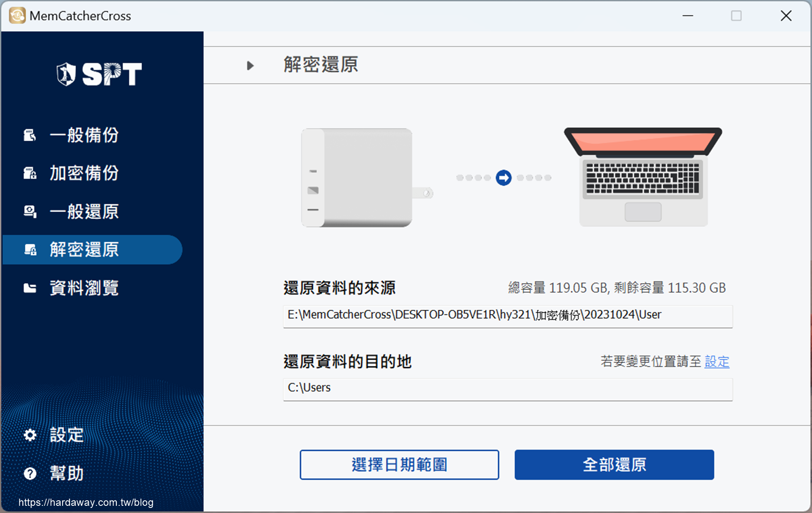812x513 pixels.
Task: Click the storage device illustration
Action: [x=367, y=177]
